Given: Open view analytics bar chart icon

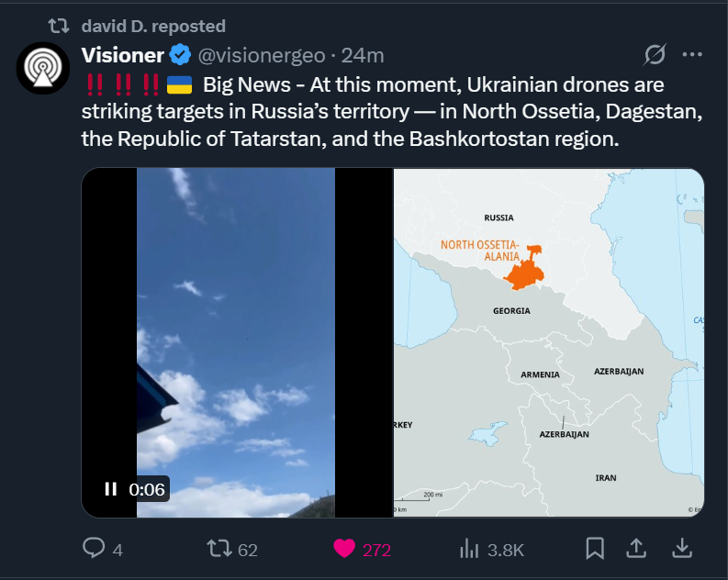Looking at the screenshot, I should pos(469,548).
